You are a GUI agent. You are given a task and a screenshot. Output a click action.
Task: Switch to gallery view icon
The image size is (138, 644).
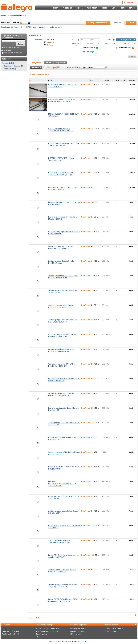point(59,67)
